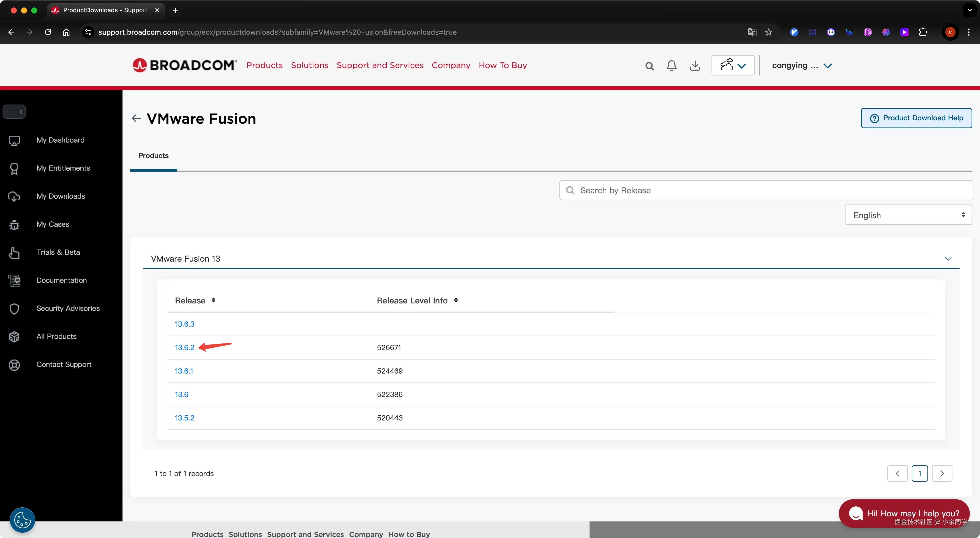
Task: Go back using arrow beside VMware Fusion
Action: coord(136,119)
